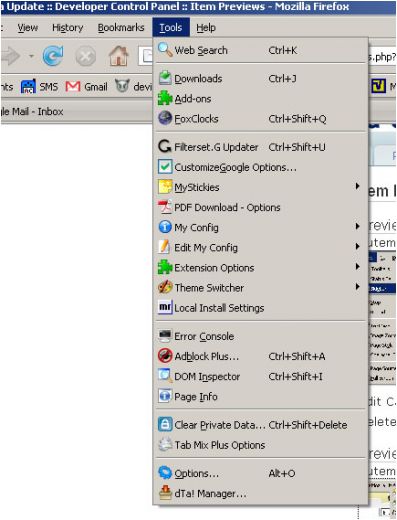Expand the Extension Options submenu arrow
This screenshot has width=397, height=520.
pyautogui.click(x=357, y=266)
